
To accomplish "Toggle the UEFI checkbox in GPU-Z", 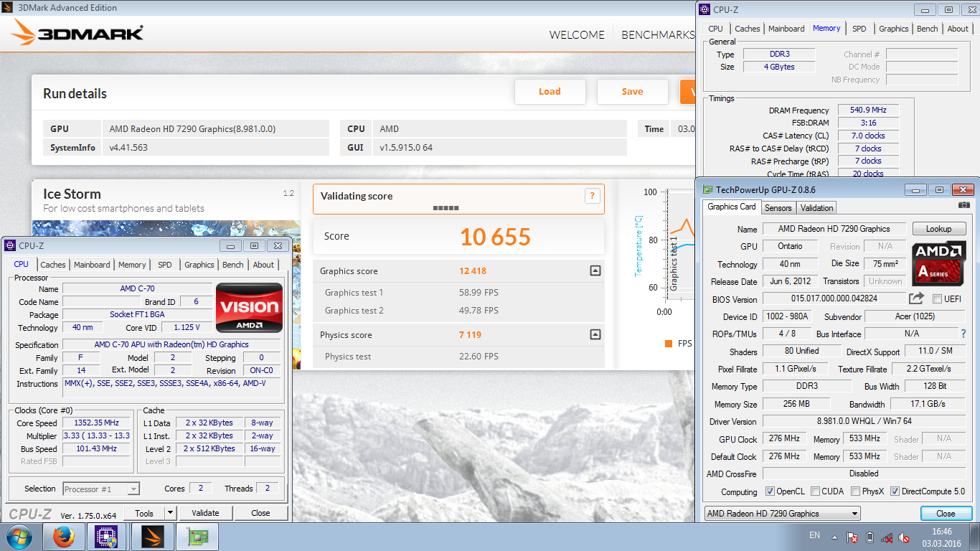I will point(937,298).
